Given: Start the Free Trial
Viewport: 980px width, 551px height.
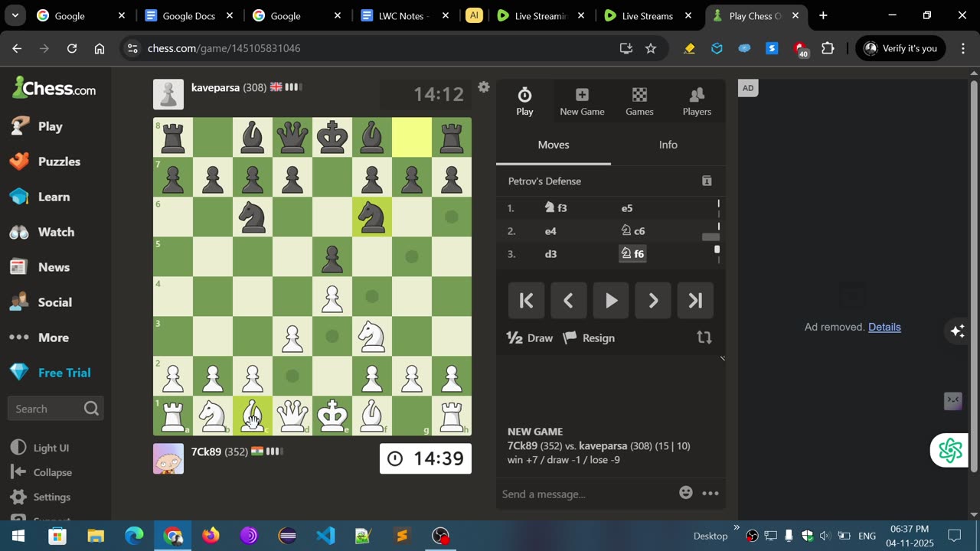Looking at the screenshot, I should [x=55, y=373].
